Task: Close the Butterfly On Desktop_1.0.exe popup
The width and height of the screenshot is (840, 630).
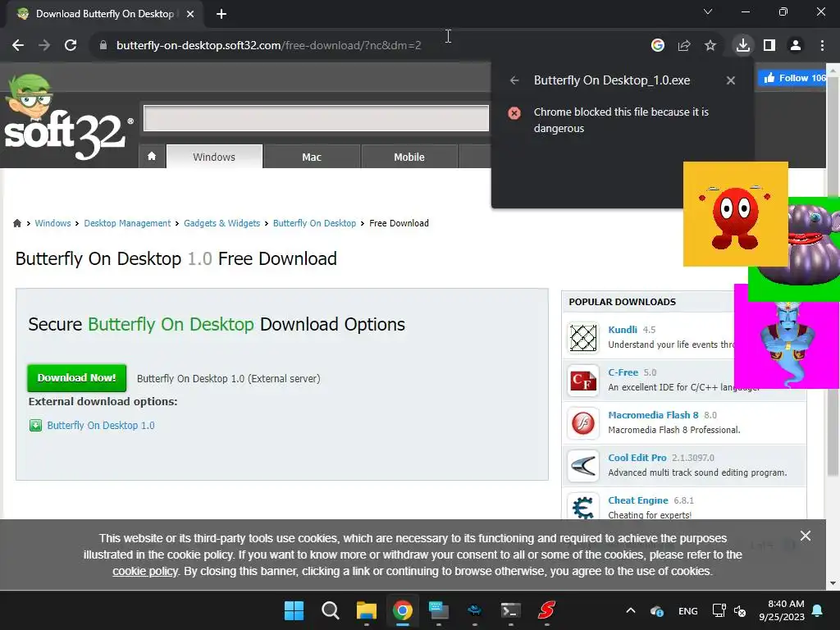Action: pyautogui.click(x=731, y=80)
